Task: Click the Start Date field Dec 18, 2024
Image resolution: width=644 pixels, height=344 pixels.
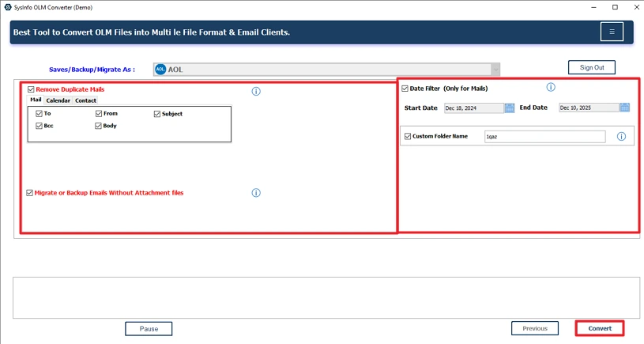Action: pyautogui.click(x=474, y=108)
